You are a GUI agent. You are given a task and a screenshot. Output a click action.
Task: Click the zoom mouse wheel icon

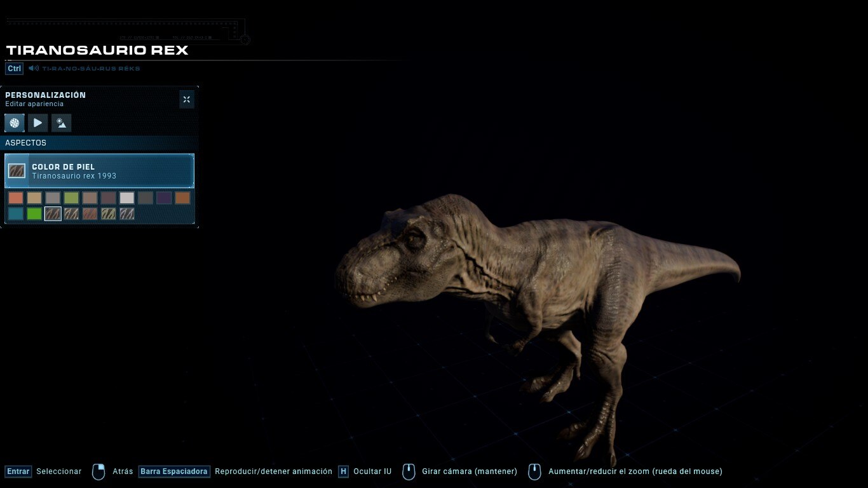point(535,471)
